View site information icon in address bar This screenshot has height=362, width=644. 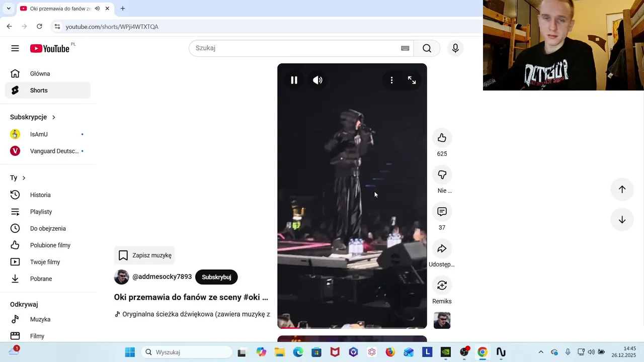[x=57, y=27]
